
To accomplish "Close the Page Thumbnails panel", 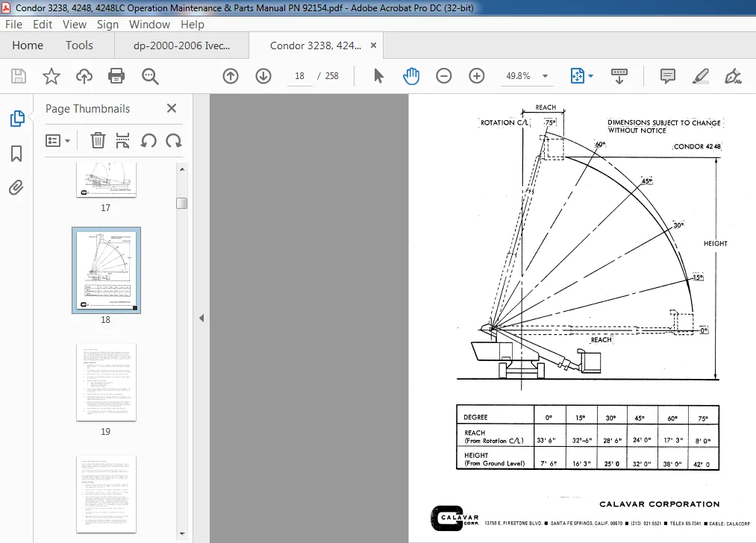I will click(172, 108).
